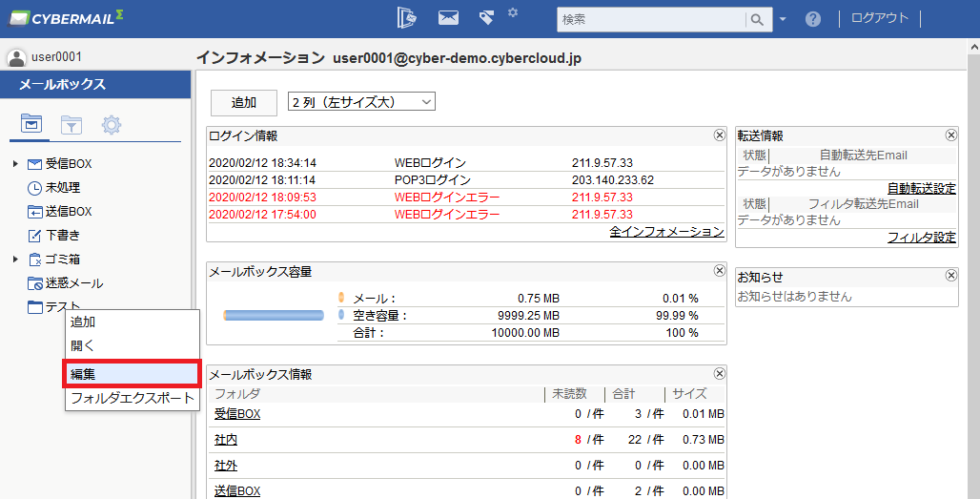The width and height of the screenshot is (980, 499).
Task: Choose 開く in the context menu
Action: coord(132,345)
